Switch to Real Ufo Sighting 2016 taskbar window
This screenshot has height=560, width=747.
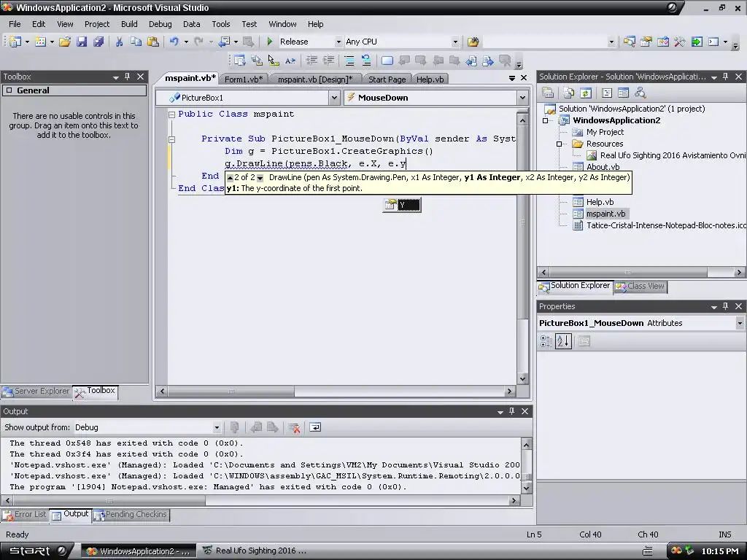click(x=255, y=551)
